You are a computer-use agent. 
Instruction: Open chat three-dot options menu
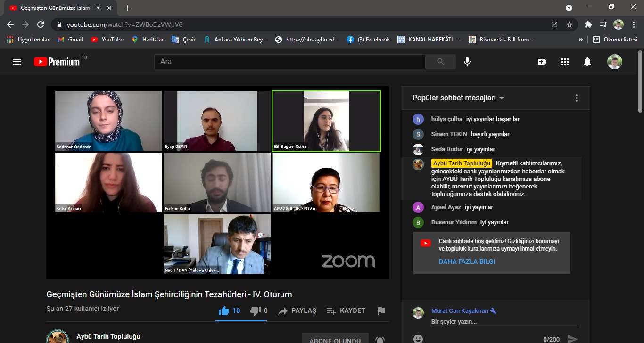click(576, 98)
